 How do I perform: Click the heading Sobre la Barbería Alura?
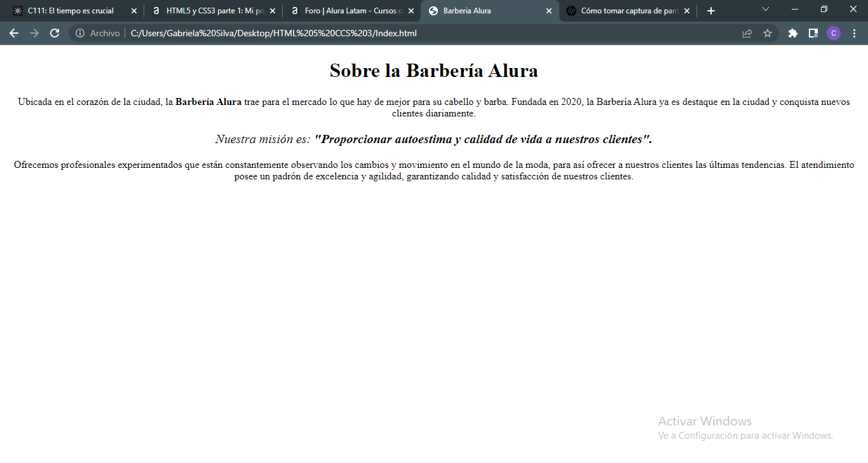(434, 71)
